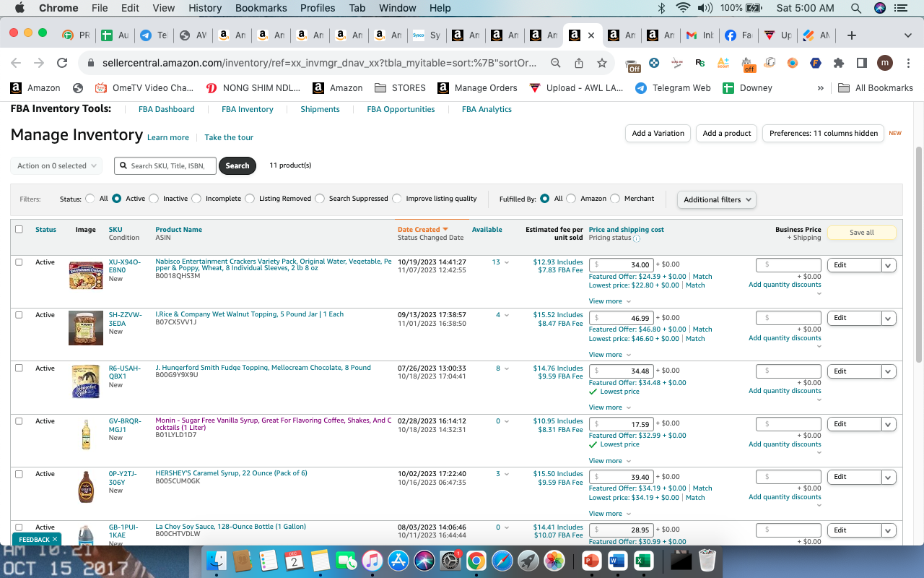Bookmark this page with the star icon
Screen dimensions: 924x578
602,63
